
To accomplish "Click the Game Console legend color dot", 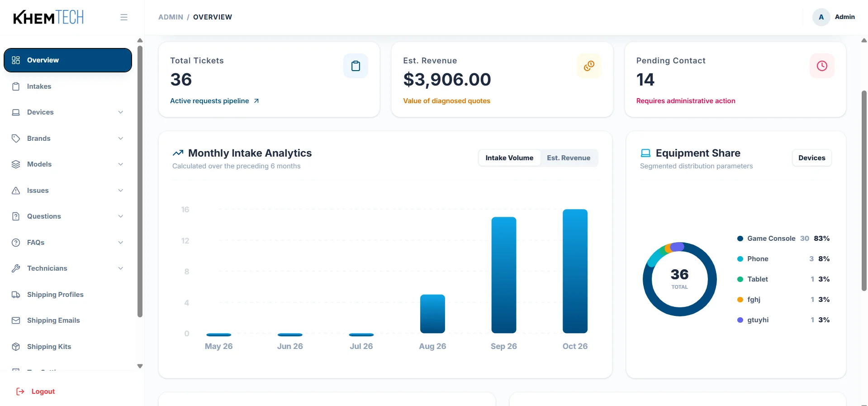I will [740, 239].
